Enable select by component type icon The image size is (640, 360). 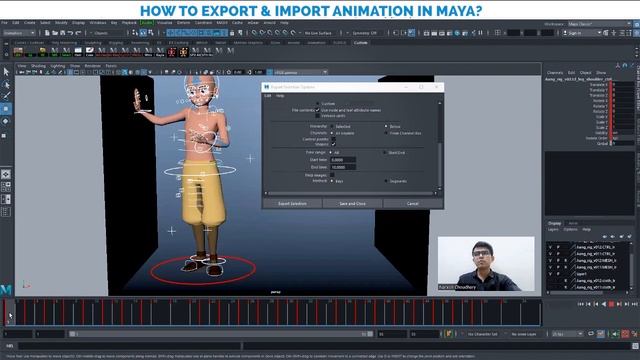point(151,33)
